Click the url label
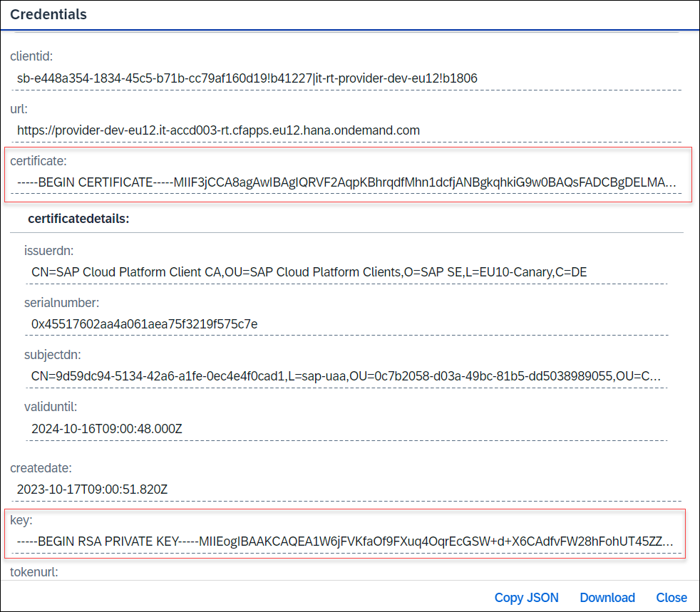Image resolution: width=700 pixels, height=612 pixels. [19, 109]
